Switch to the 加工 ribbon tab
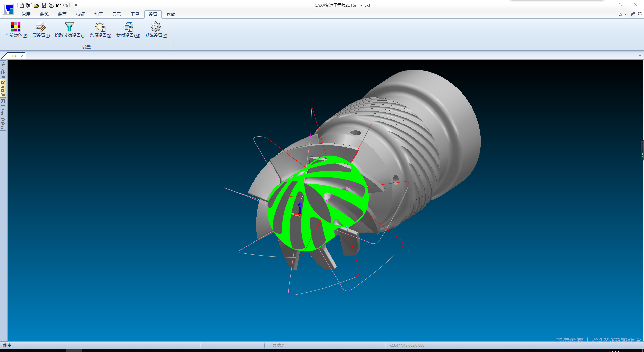 (99, 14)
